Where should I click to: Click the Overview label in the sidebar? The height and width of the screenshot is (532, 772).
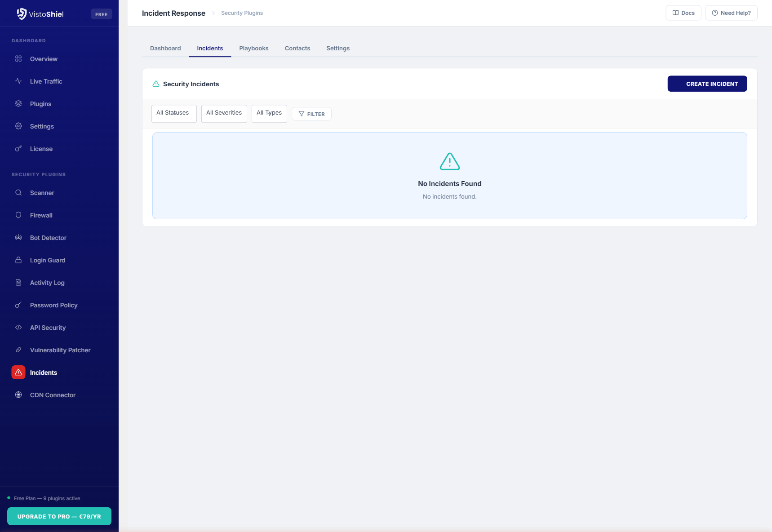coord(44,59)
